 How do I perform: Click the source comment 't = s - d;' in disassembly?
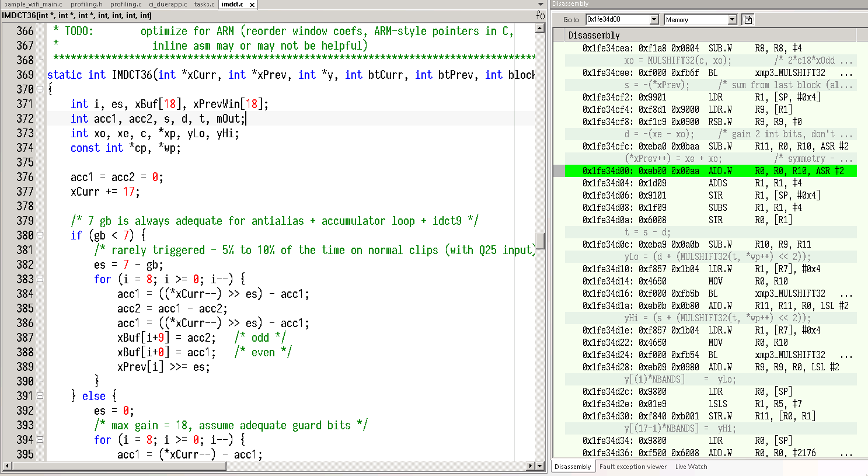(x=647, y=232)
